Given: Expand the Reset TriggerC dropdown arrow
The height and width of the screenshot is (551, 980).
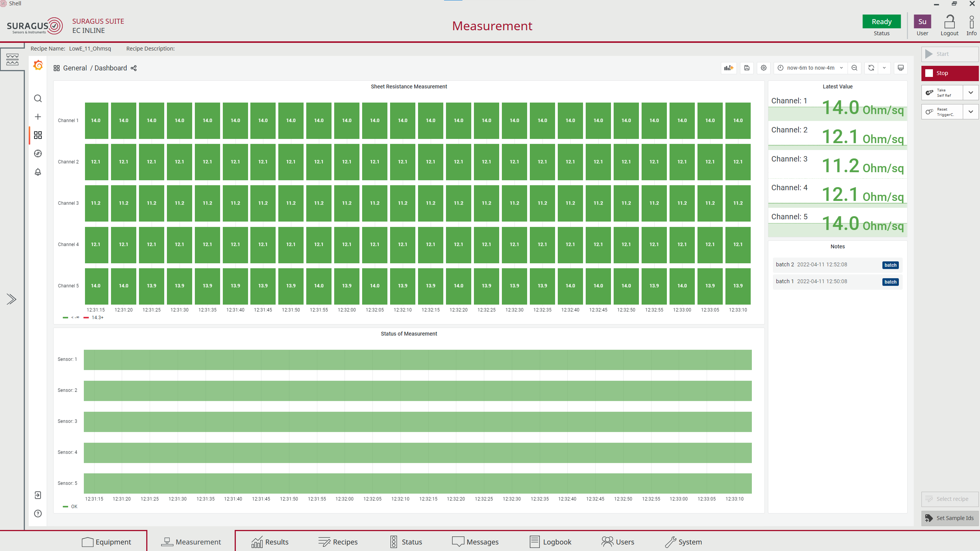Looking at the screenshot, I should click(x=971, y=112).
